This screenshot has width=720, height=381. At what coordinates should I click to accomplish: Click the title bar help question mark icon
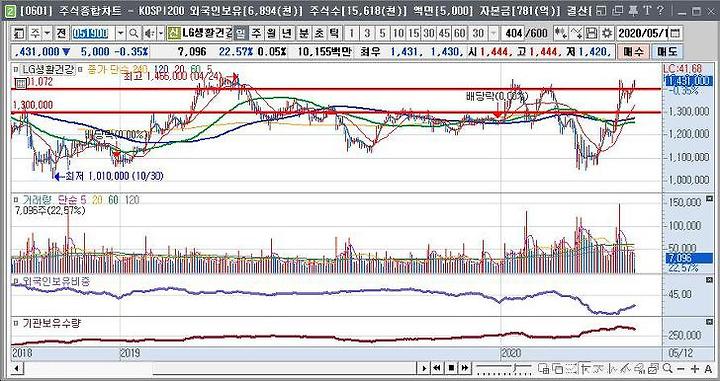[660, 11]
